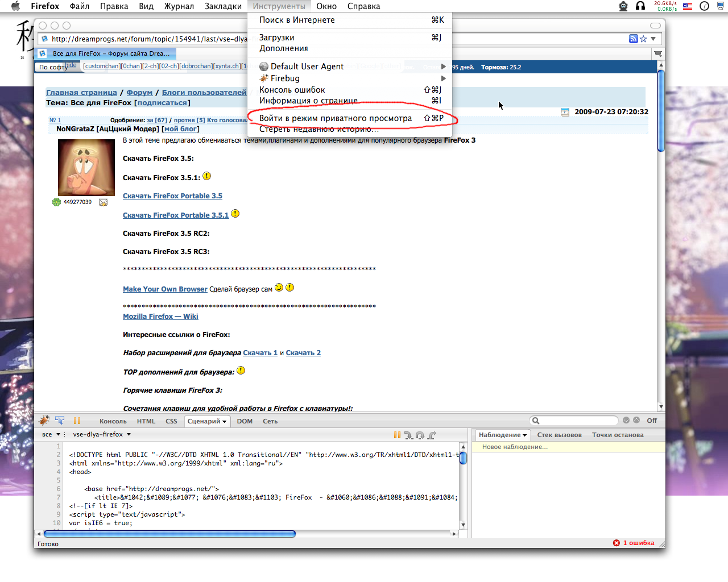Viewport: 728px width, 582px height.
Task: Click the Step Into debugger icon
Action: 408,435
